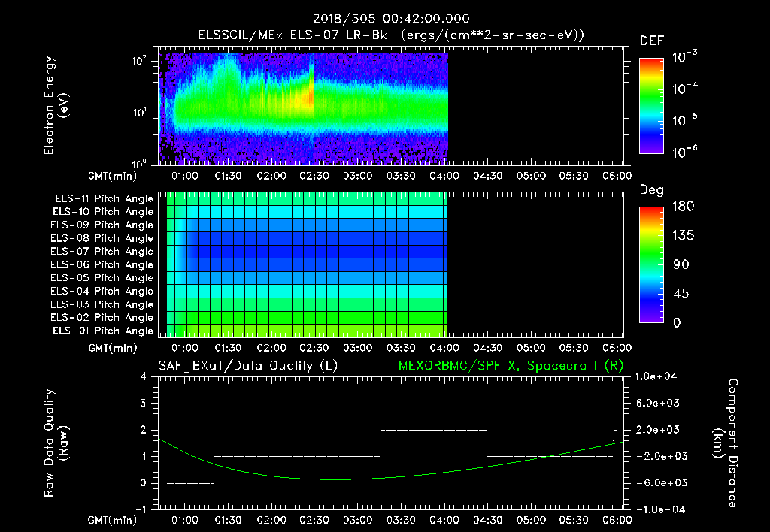Select the ELS-10 Pitch Angle row label
Image resolution: width=770 pixels, height=532 pixels.
coord(103,212)
